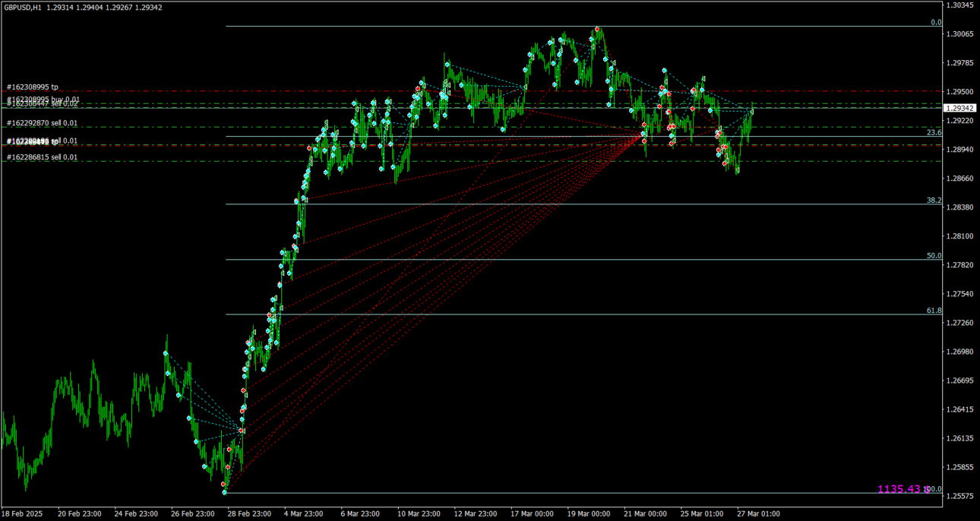
Task: Click the 1.26135 price axis value
Action: 960,438
